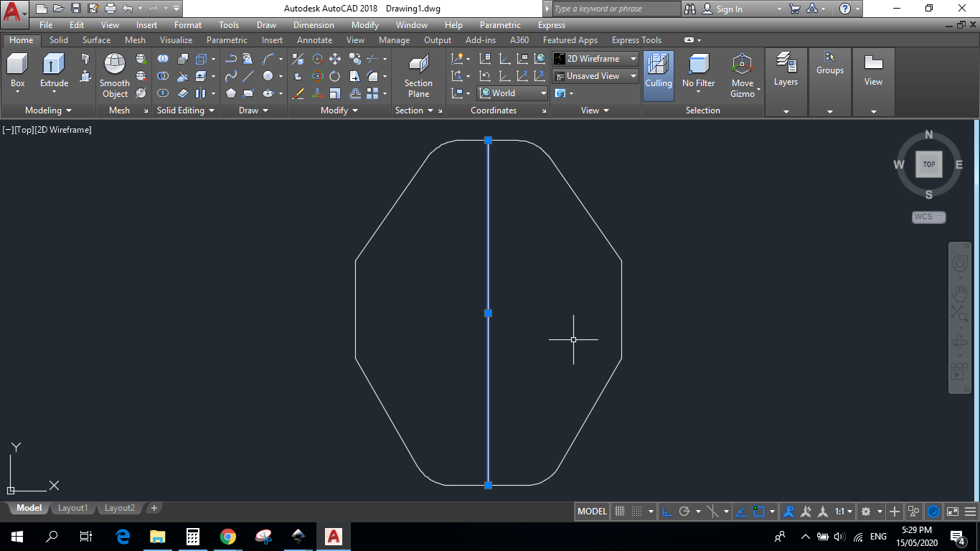Viewport: 980px width, 551px height.
Task: Toggle Polar tracking in status bar
Action: [684, 512]
